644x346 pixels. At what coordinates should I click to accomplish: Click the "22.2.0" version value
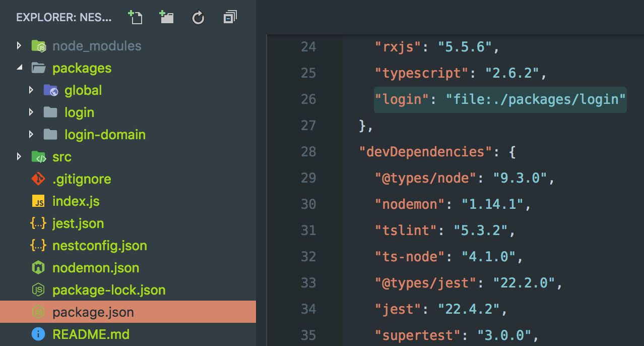524,283
